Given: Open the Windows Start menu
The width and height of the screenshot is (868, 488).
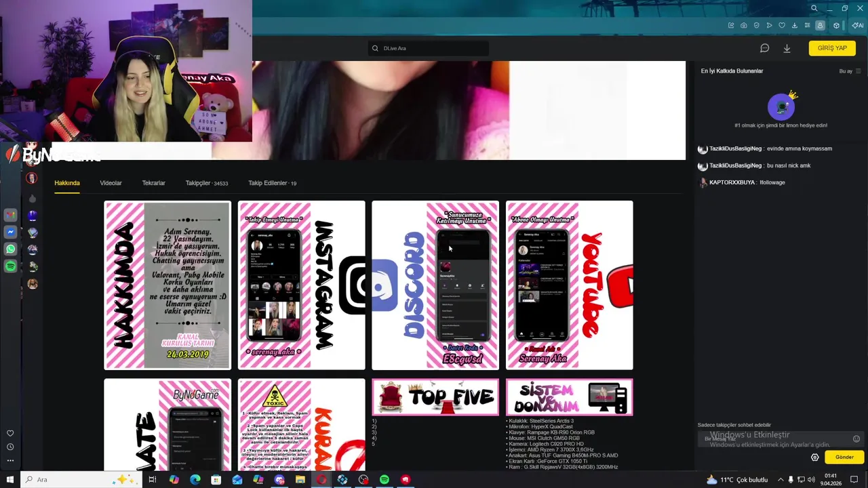Looking at the screenshot, I should (9, 480).
